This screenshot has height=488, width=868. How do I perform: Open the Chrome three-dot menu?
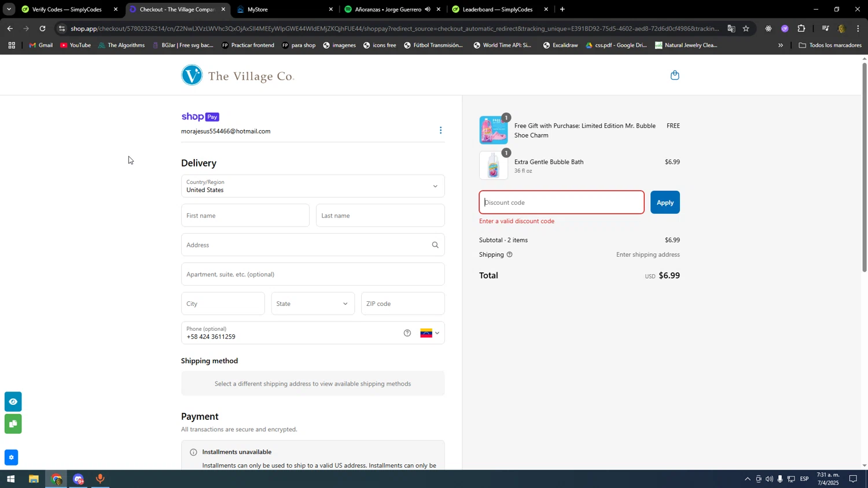click(x=858, y=28)
